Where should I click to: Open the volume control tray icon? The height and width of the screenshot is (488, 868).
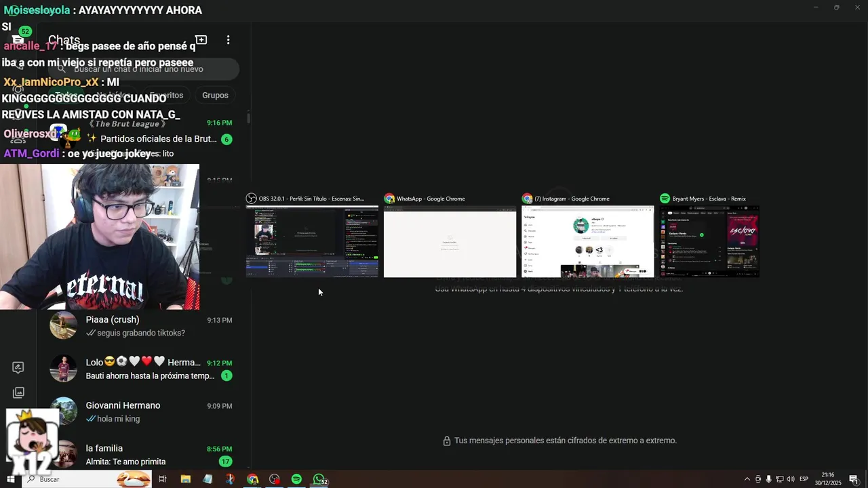(x=791, y=479)
